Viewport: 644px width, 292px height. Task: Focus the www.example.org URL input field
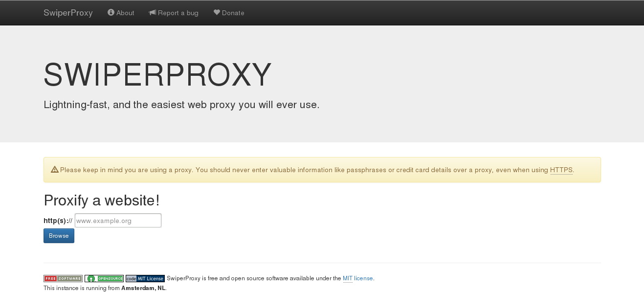[x=118, y=221]
